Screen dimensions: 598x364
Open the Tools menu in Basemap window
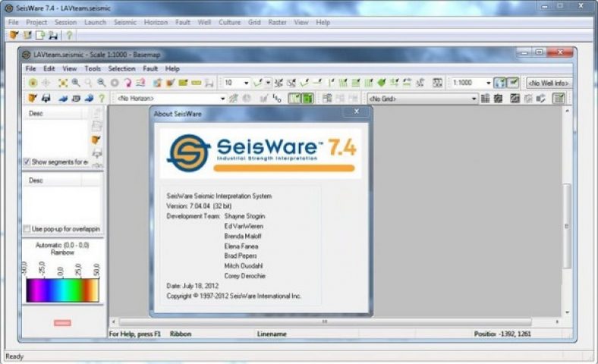click(x=93, y=68)
